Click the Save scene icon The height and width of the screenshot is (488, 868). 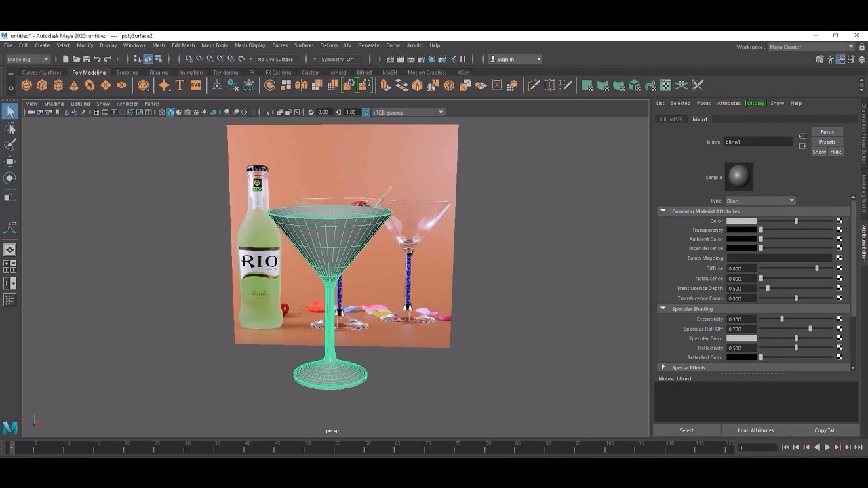pos(86,59)
